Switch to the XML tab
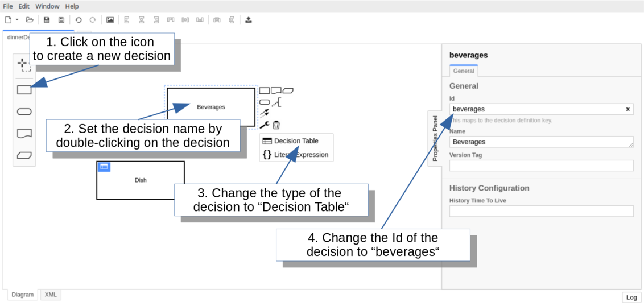This screenshot has width=644, height=306. pyautogui.click(x=51, y=295)
